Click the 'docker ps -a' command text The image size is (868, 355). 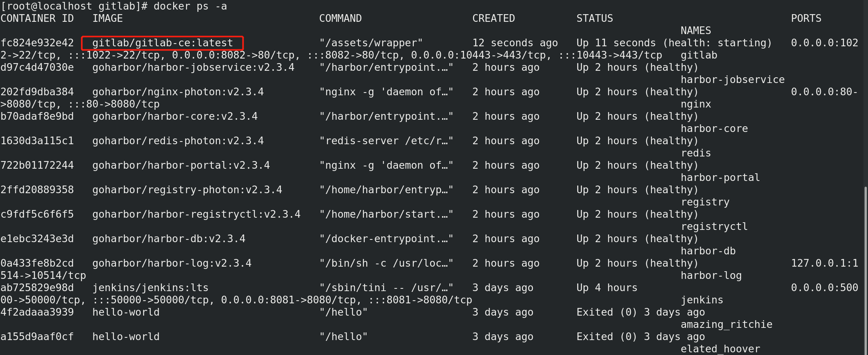(190, 7)
